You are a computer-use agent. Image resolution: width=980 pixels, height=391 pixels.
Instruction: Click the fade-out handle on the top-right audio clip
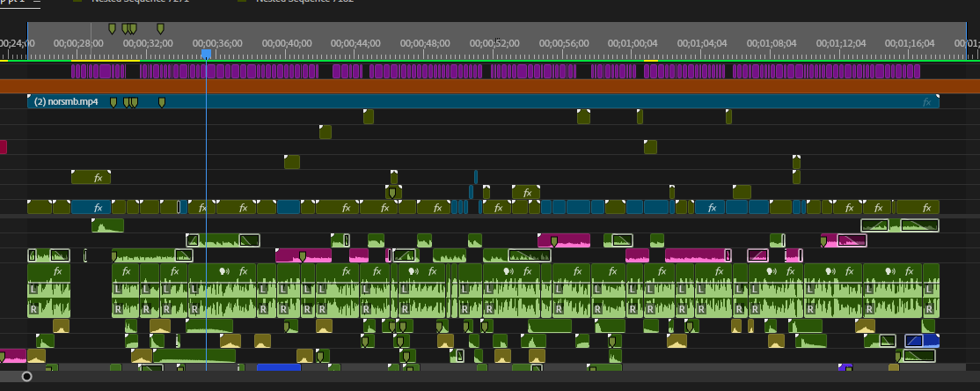919,225
